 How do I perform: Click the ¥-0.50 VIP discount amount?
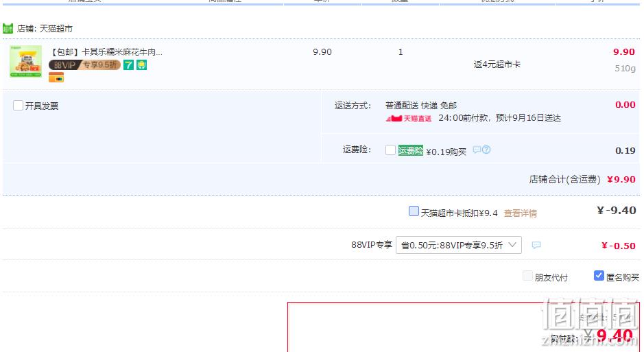coord(618,246)
